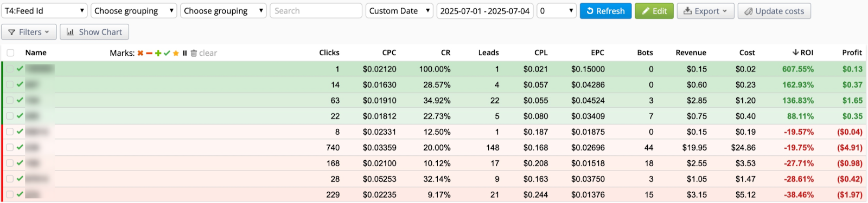Click the $1.65 profit cell
Screen dimensions: 868x203
(852, 101)
